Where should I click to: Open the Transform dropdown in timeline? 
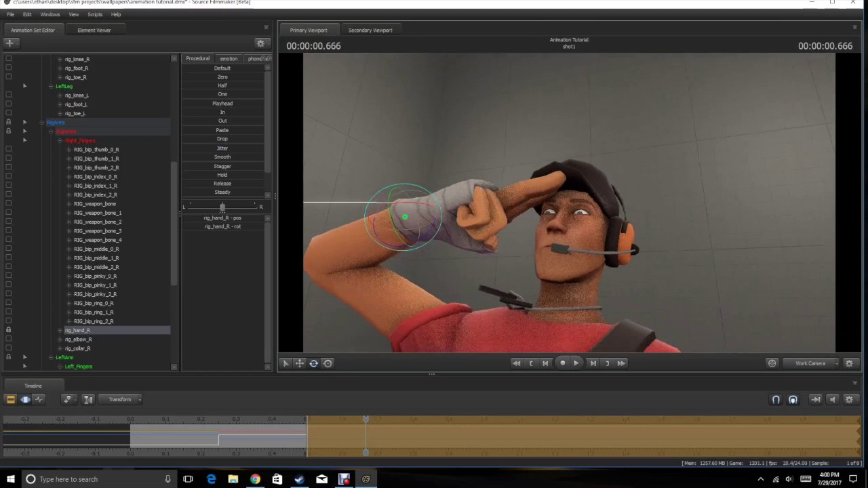point(120,399)
